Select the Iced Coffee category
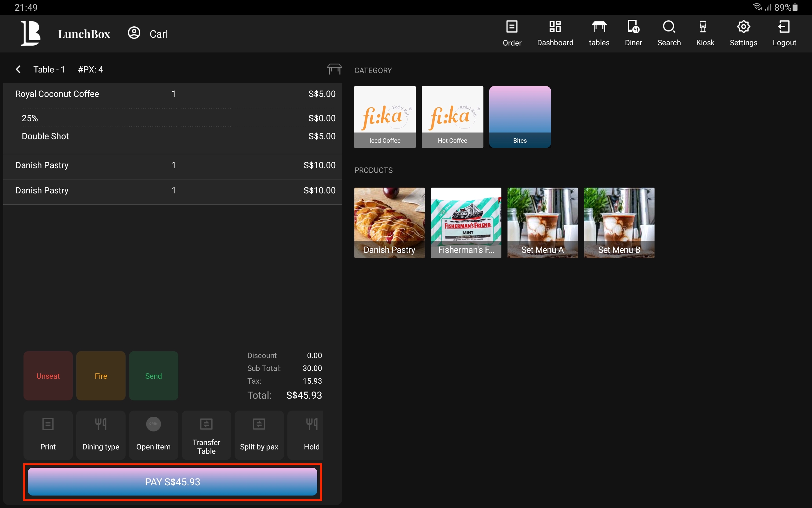This screenshot has height=508, width=812. click(385, 117)
